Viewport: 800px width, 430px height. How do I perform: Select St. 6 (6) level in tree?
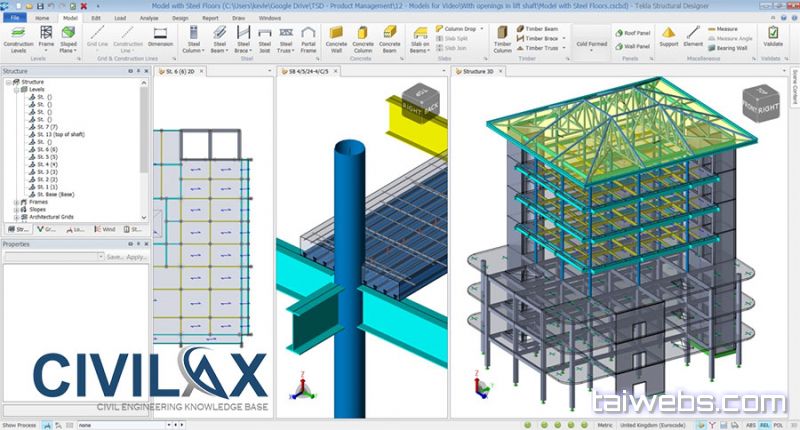click(x=46, y=149)
